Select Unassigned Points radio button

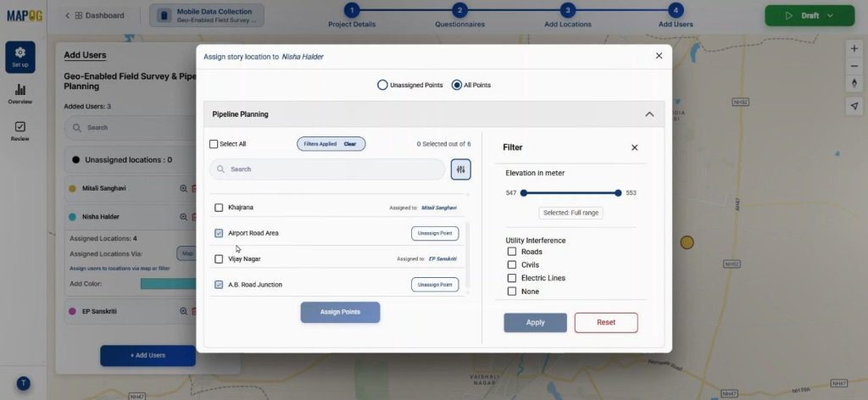click(x=382, y=86)
